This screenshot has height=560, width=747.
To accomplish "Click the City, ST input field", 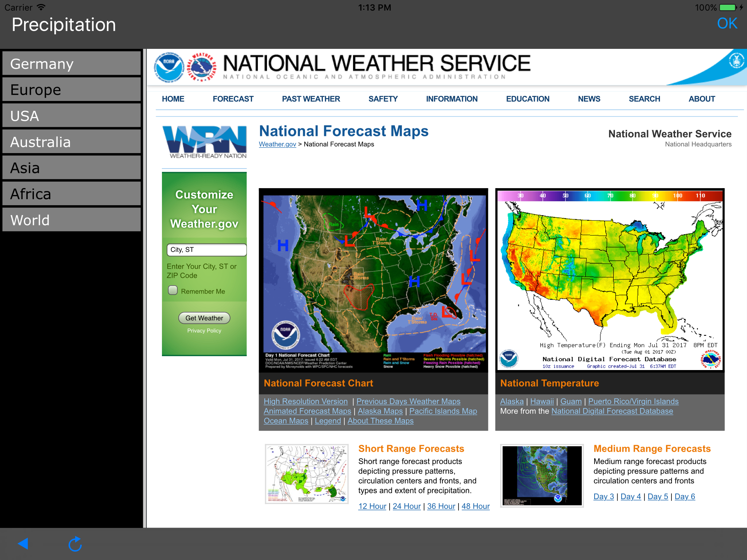I will coord(206,250).
